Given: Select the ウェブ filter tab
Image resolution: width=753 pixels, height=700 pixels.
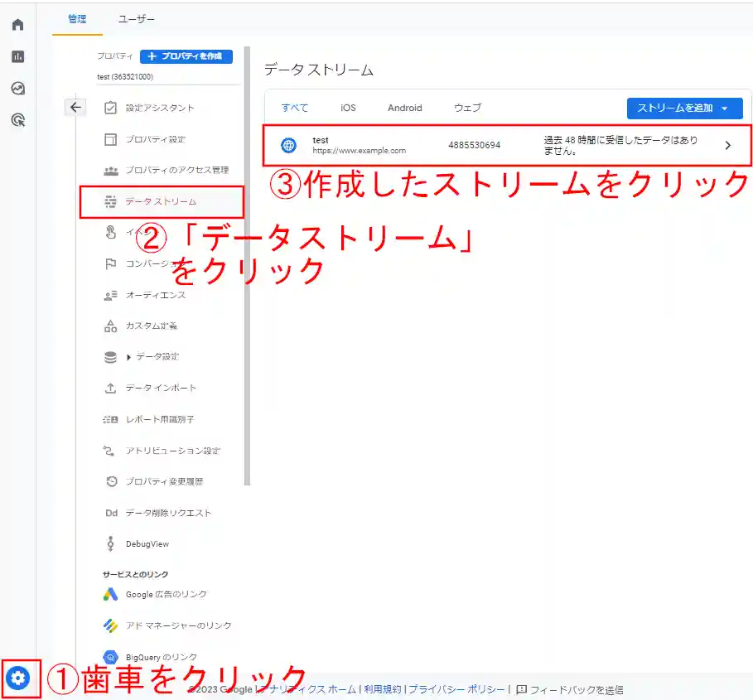Looking at the screenshot, I should tap(467, 108).
